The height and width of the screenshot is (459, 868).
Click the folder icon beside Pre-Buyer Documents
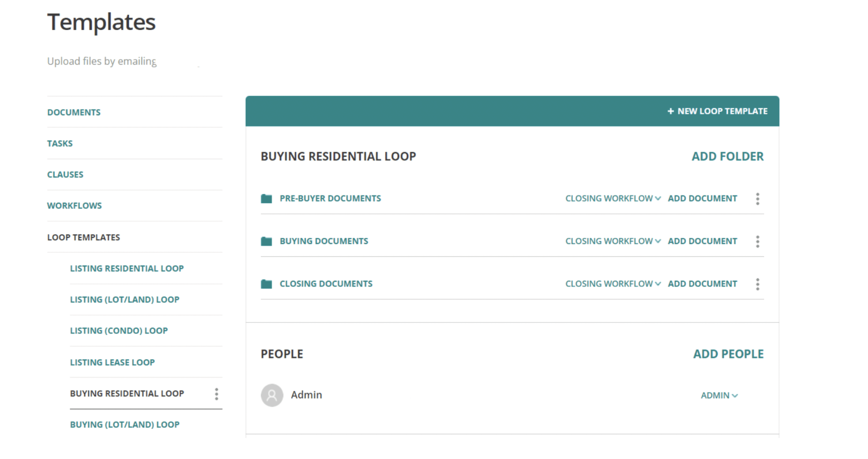pyautogui.click(x=267, y=199)
